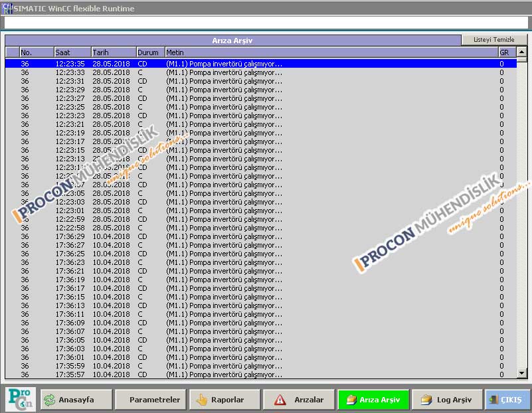532x413 pixels.
Task: Click the Metin column header
Action: pyautogui.click(x=331, y=52)
